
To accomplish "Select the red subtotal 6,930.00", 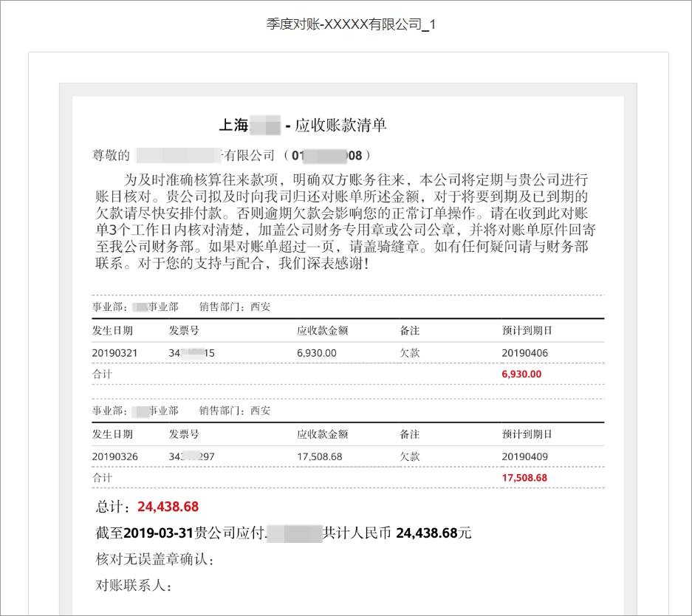I will pos(521,374).
